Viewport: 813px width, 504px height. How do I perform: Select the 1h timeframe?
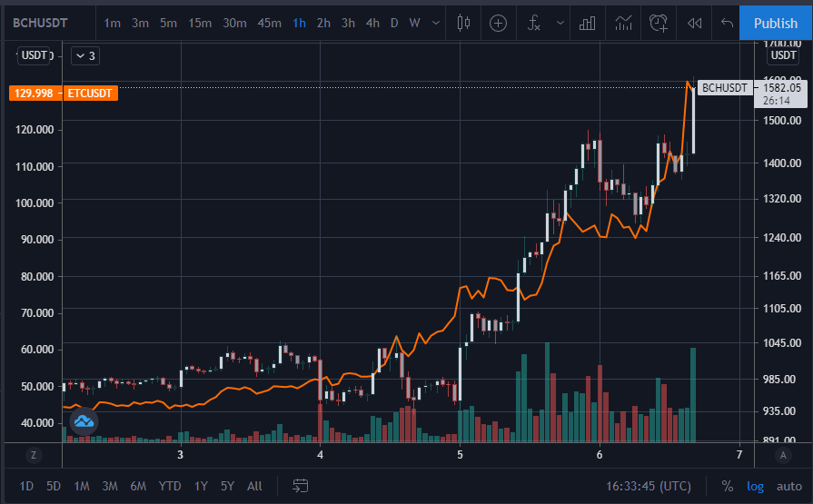[299, 23]
